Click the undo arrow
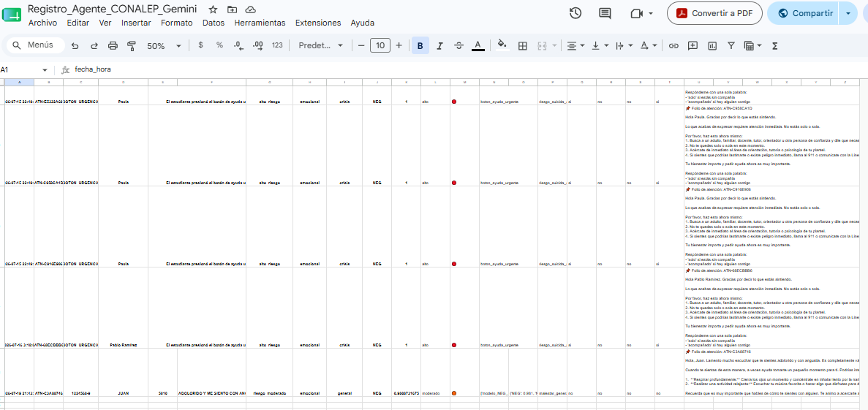Image resolution: width=868 pixels, height=410 pixels. pyautogui.click(x=75, y=46)
